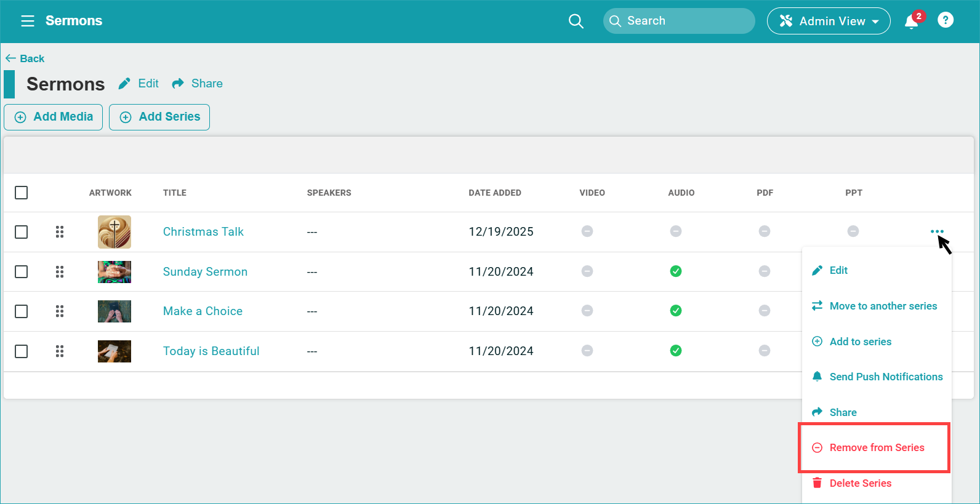The height and width of the screenshot is (504, 980).
Task: Select the Make a Choice checkbox
Action: 22,311
